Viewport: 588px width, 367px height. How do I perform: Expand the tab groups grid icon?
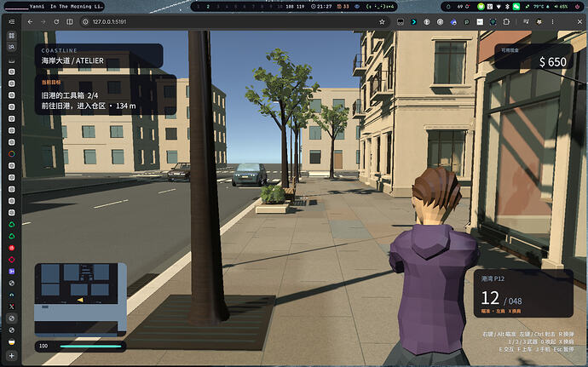(x=12, y=36)
